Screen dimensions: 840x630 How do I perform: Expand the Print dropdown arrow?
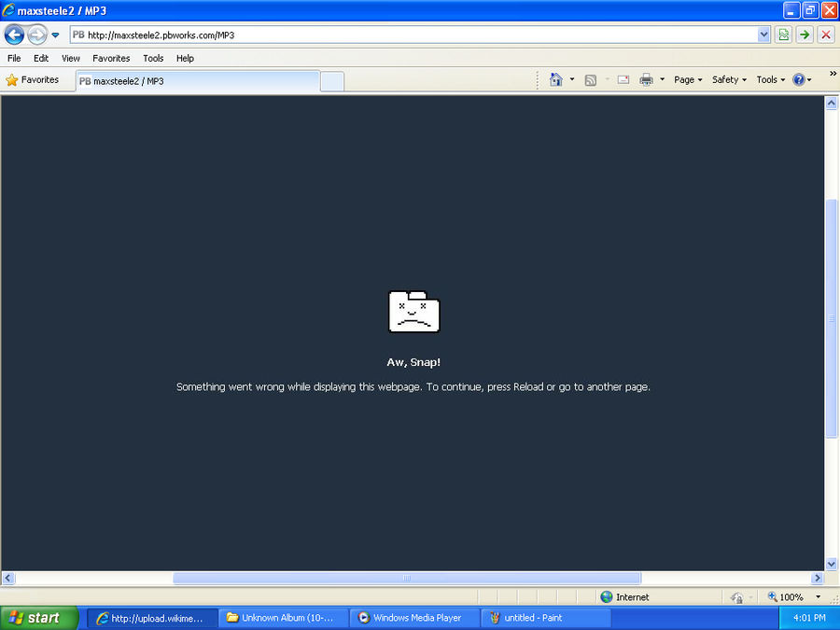pyautogui.click(x=662, y=80)
